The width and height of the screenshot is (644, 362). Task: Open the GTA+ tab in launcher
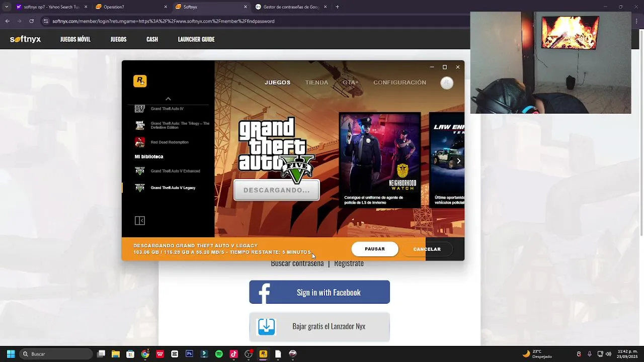point(351,82)
